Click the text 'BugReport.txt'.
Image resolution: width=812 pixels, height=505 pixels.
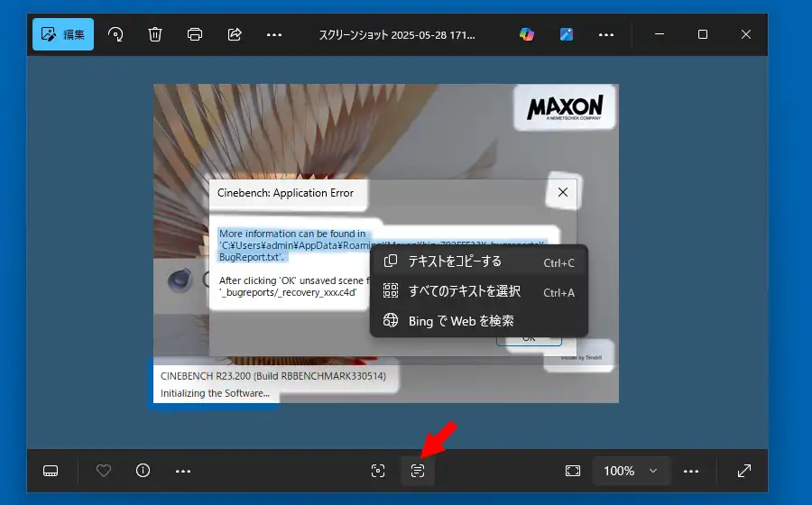[x=251, y=257]
